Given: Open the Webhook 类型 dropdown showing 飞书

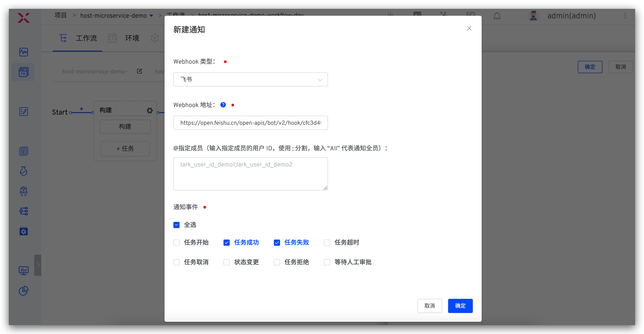Looking at the screenshot, I should click(250, 79).
